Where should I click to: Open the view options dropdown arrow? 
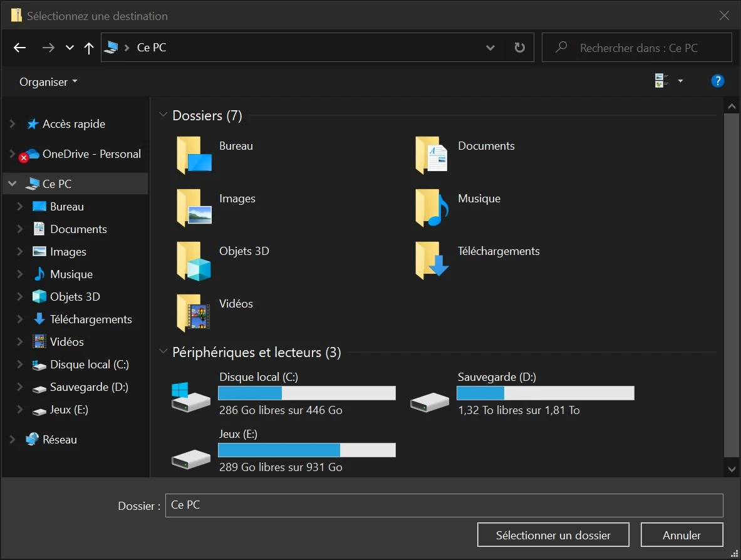point(680,81)
